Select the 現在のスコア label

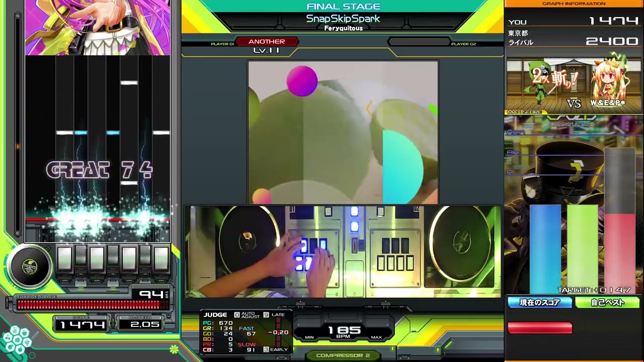tap(540, 303)
